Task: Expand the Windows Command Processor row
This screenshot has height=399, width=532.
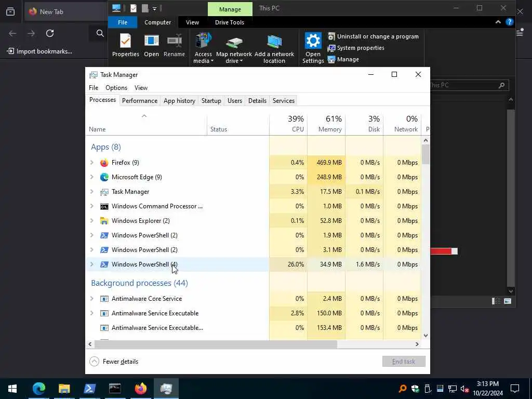Action: click(91, 206)
